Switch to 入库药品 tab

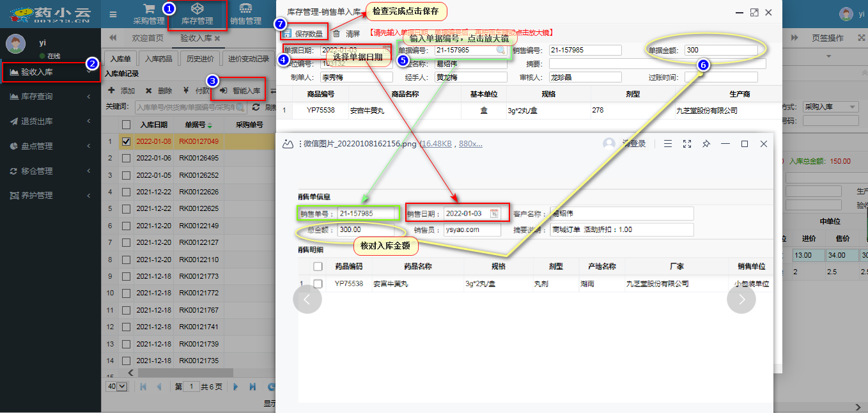(x=158, y=59)
